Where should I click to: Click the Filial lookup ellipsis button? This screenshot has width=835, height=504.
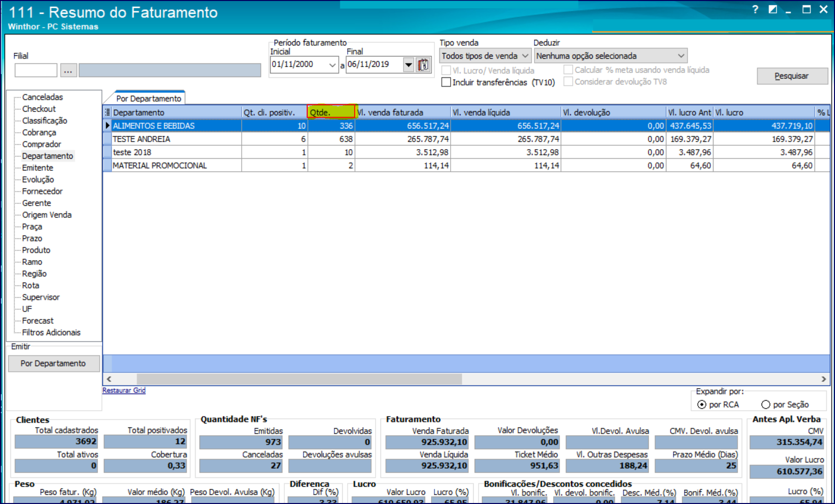coord(68,71)
